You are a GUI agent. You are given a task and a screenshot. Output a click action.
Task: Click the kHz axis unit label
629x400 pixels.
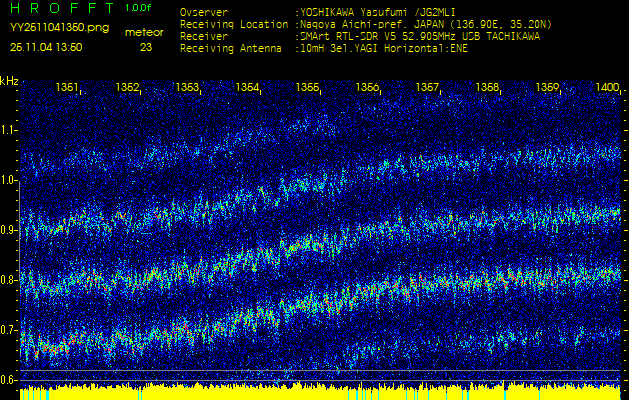[9, 80]
